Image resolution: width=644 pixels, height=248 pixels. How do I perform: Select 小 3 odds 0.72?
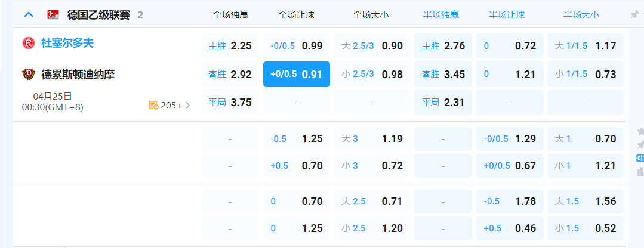click(372, 166)
